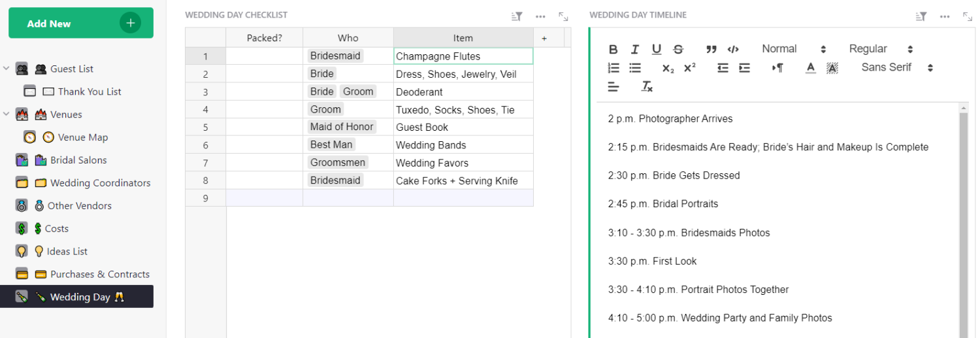Open Guest List in the sidebar
Screen dimensions: 980x338
(x=72, y=69)
